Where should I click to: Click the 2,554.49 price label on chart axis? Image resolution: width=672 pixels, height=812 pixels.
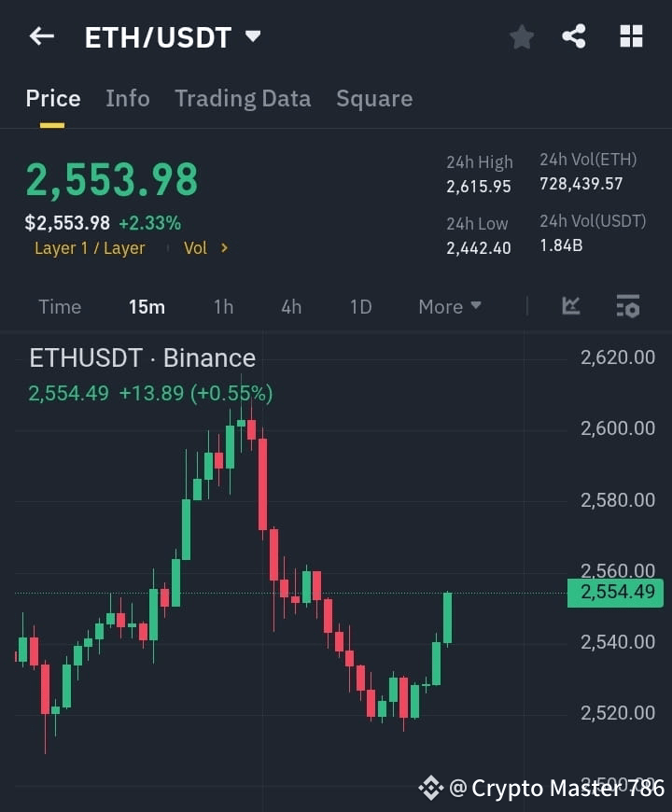614,594
